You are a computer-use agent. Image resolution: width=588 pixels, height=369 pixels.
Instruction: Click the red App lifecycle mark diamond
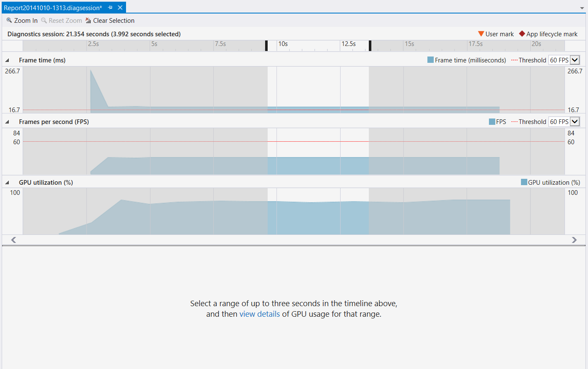[522, 34]
